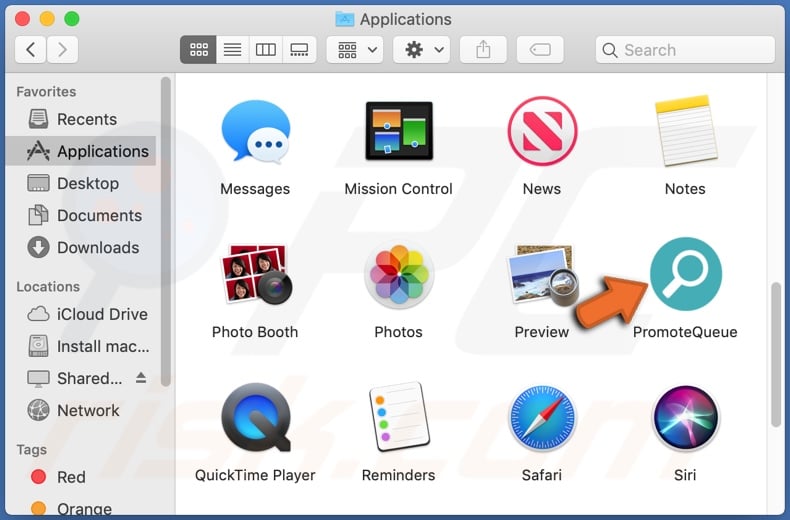
Task: Filter by the Red tag
Action: click(81, 477)
